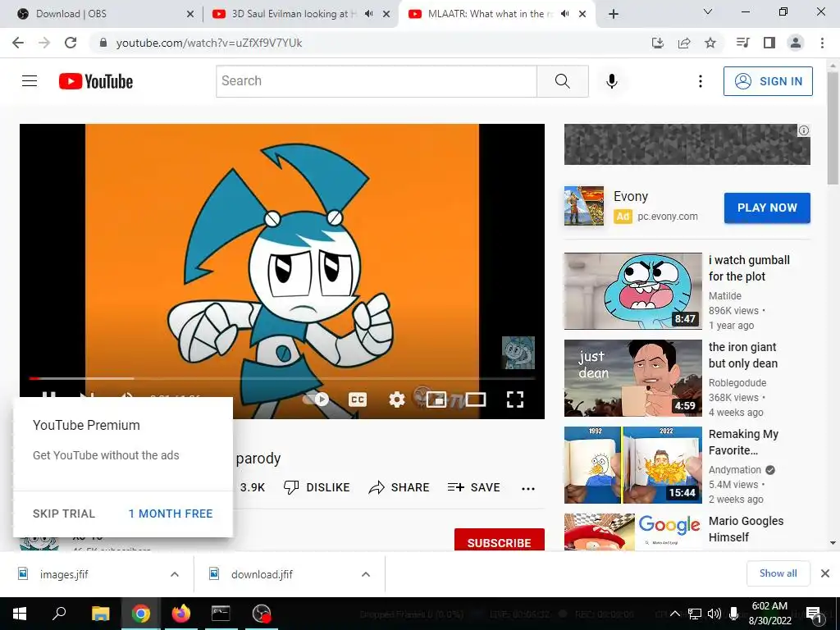Open the player settings gear
The width and height of the screenshot is (840, 630).
(397, 399)
